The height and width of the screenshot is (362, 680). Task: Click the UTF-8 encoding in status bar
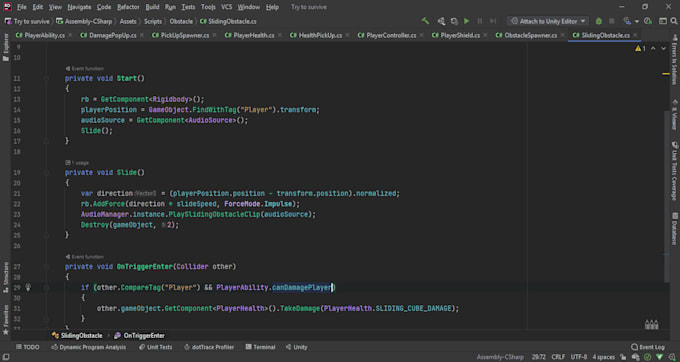(579, 357)
